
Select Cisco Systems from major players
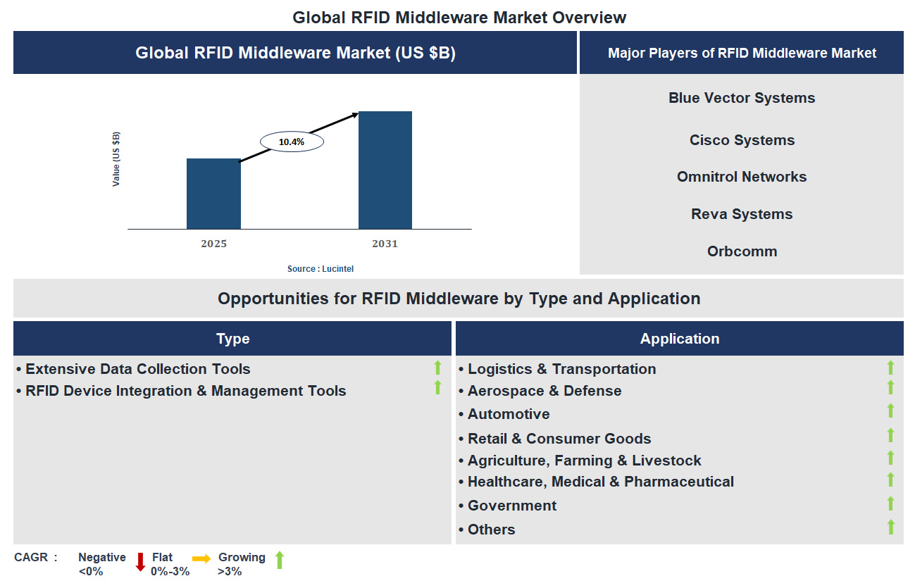741,140
